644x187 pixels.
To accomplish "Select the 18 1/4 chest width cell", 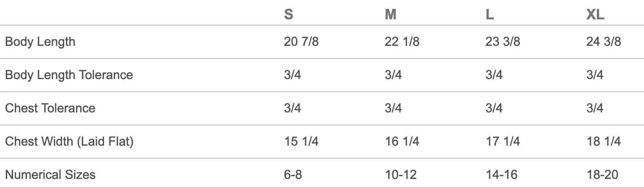I will 604,142.
